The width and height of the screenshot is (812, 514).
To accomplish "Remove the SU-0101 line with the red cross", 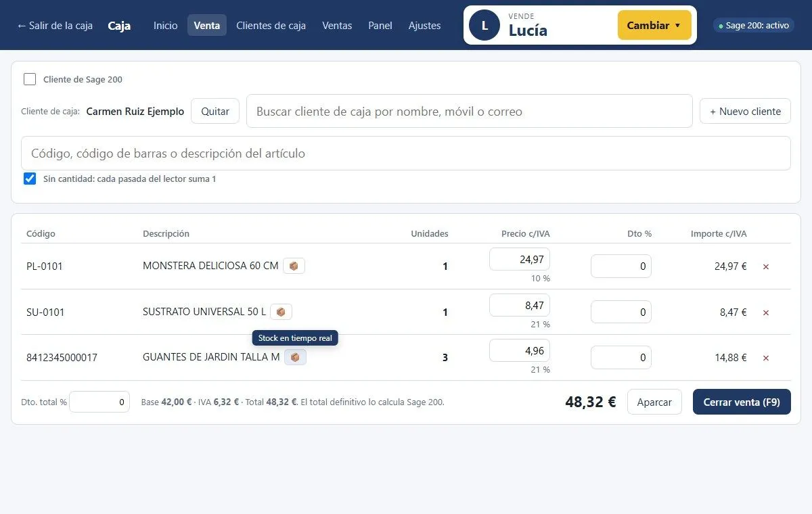I will click(x=766, y=312).
